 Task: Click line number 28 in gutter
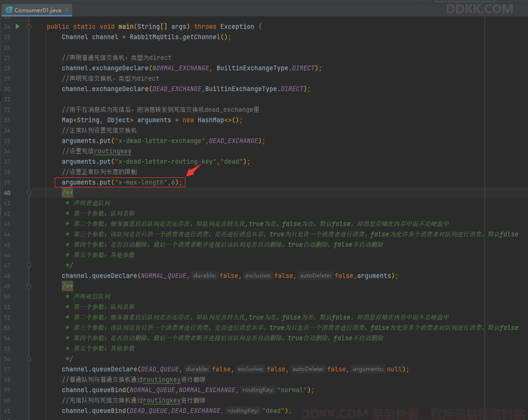(7, 68)
